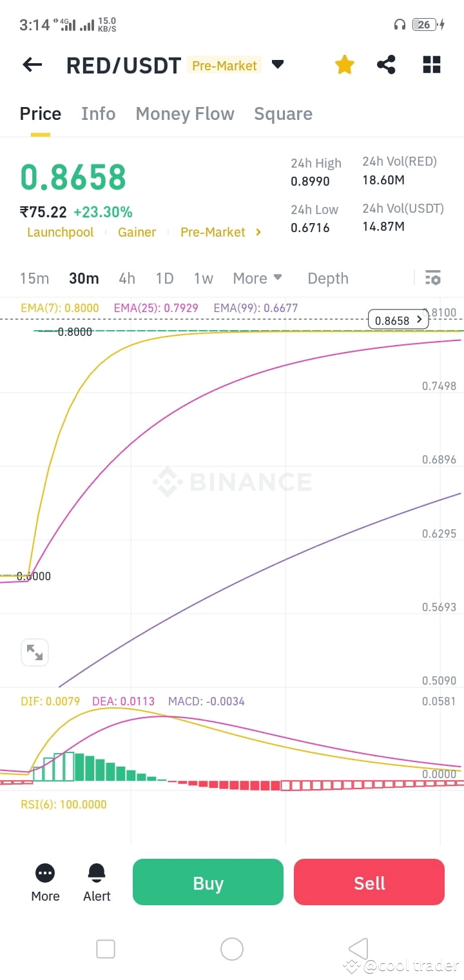Screen dimensions: 464x980
Task: Click current price marker 0.8658
Action: pos(398,320)
